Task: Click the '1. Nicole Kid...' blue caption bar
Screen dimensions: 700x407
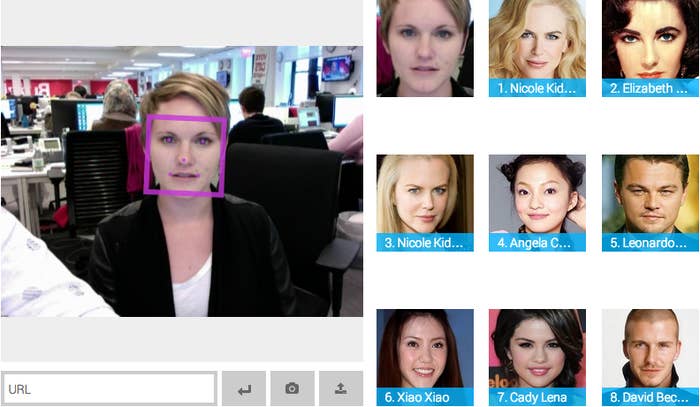Action: coord(537,88)
